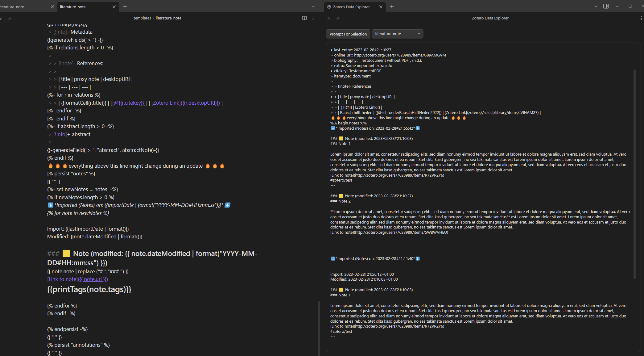Open Zotero Data Explorer more options

coord(641,18)
